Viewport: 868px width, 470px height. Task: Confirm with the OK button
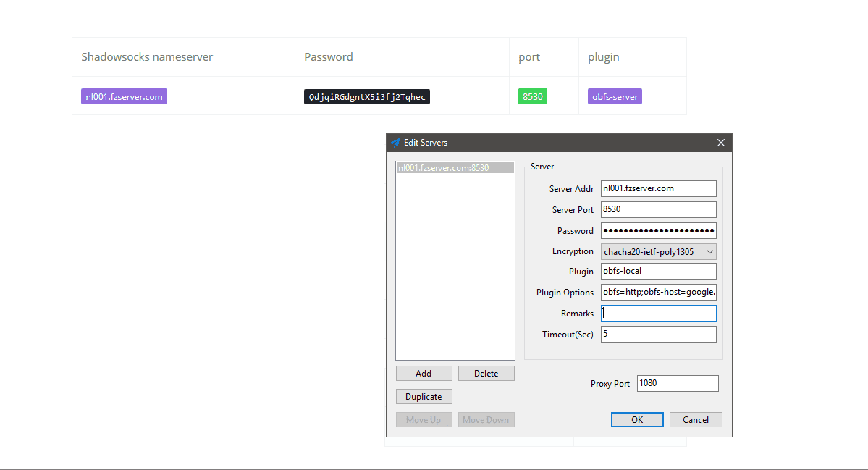[637, 420]
